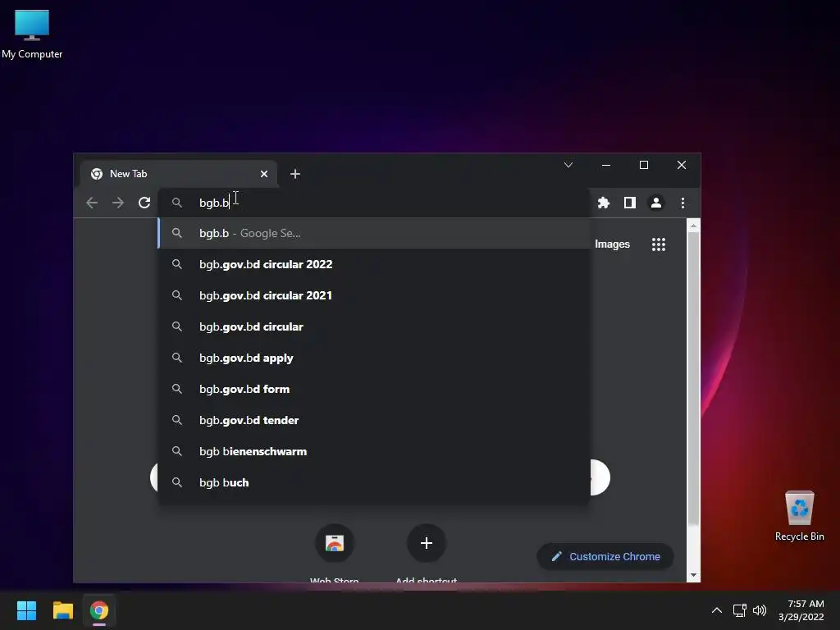
Task: Open the Extensions puzzle icon
Action: click(x=604, y=203)
